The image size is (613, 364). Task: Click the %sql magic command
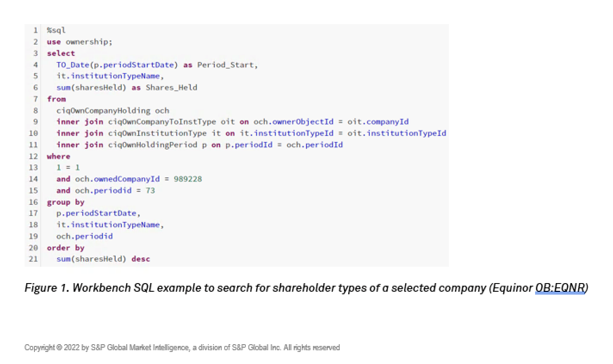[56, 30]
